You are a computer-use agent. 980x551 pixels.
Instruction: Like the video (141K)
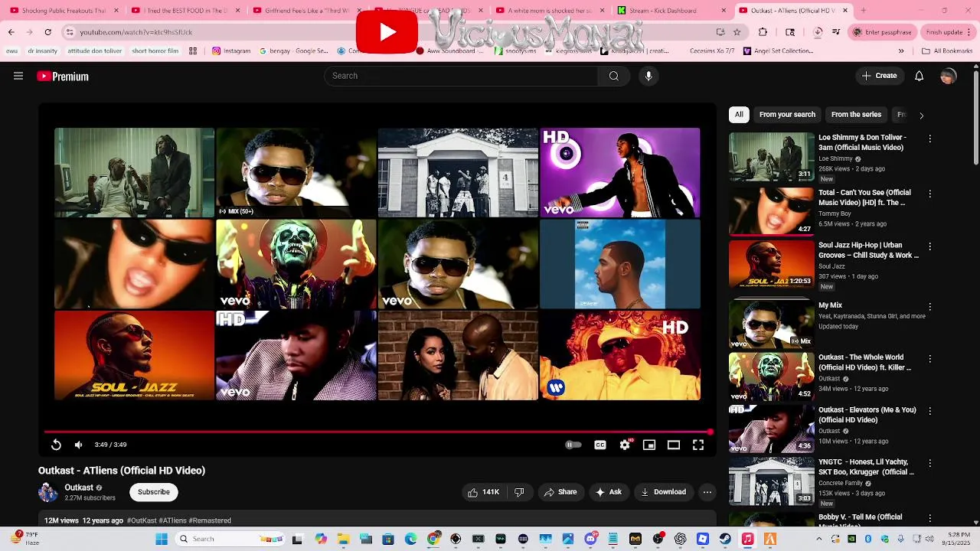click(483, 492)
